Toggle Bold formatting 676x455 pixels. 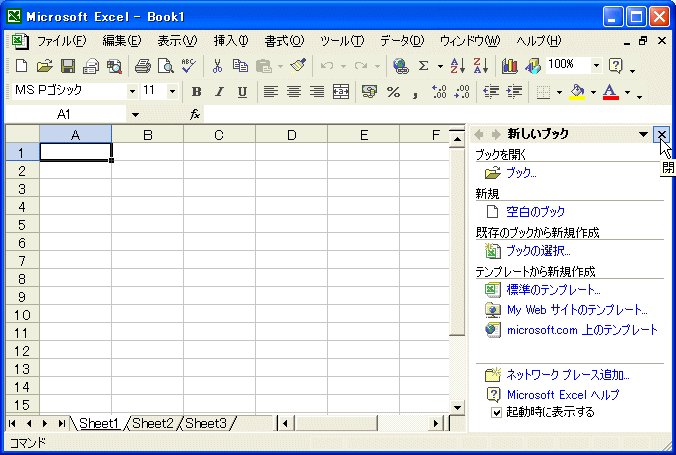(197, 91)
